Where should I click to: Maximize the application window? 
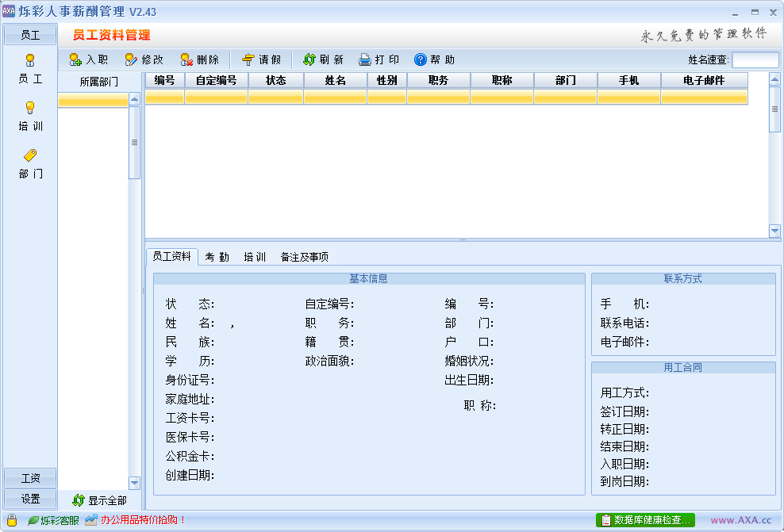click(x=755, y=12)
